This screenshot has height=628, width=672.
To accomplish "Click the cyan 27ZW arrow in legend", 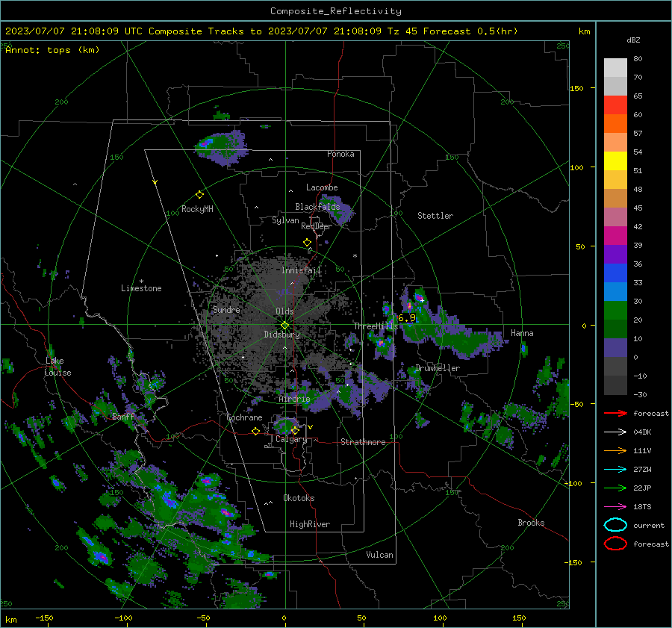I will [615, 470].
